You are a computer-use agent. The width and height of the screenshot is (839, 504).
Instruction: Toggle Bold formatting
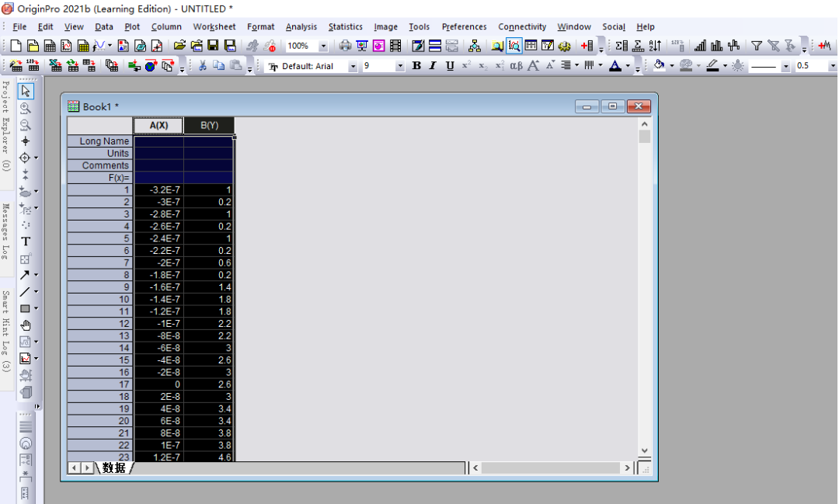[416, 66]
